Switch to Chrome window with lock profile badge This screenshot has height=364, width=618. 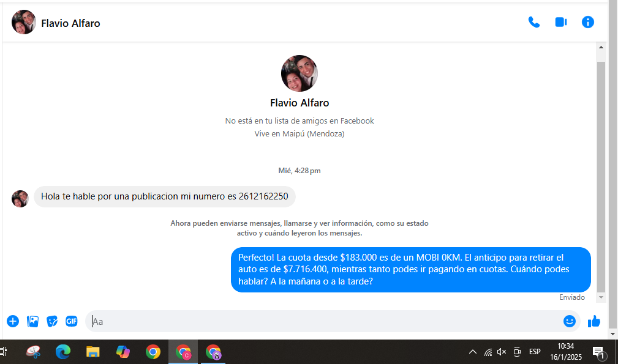click(213, 352)
